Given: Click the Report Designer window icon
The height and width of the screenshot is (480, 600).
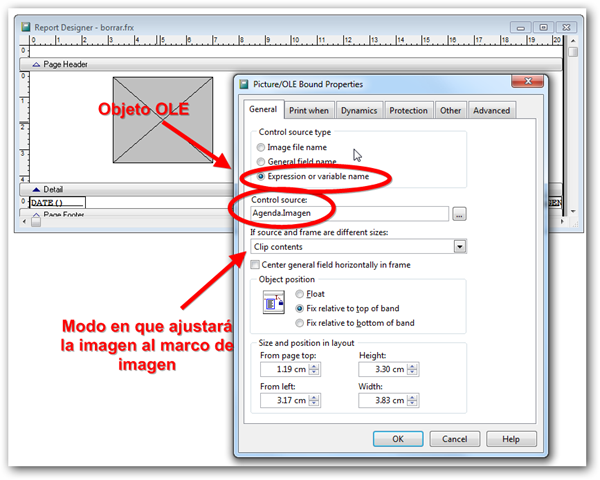Looking at the screenshot, I should click(x=26, y=27).
